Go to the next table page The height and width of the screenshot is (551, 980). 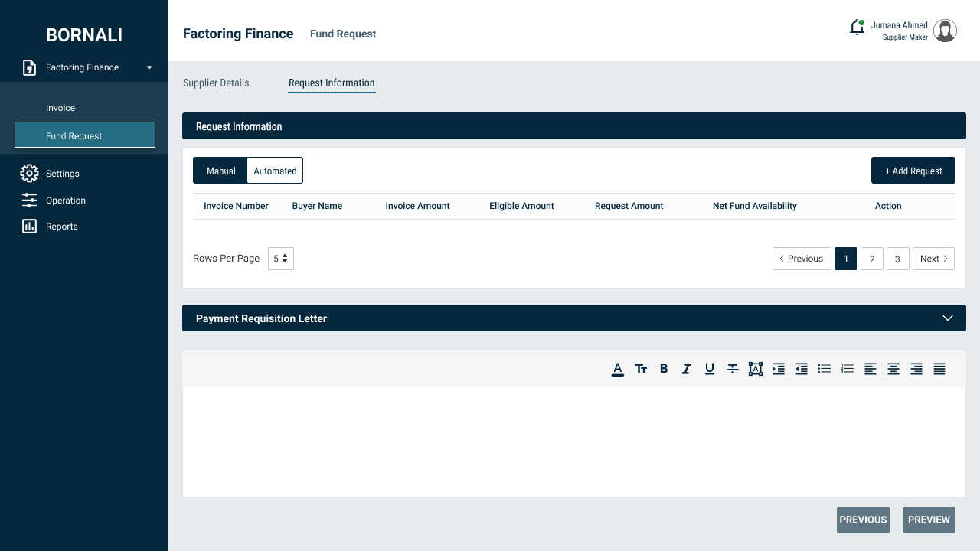(933, 259)
